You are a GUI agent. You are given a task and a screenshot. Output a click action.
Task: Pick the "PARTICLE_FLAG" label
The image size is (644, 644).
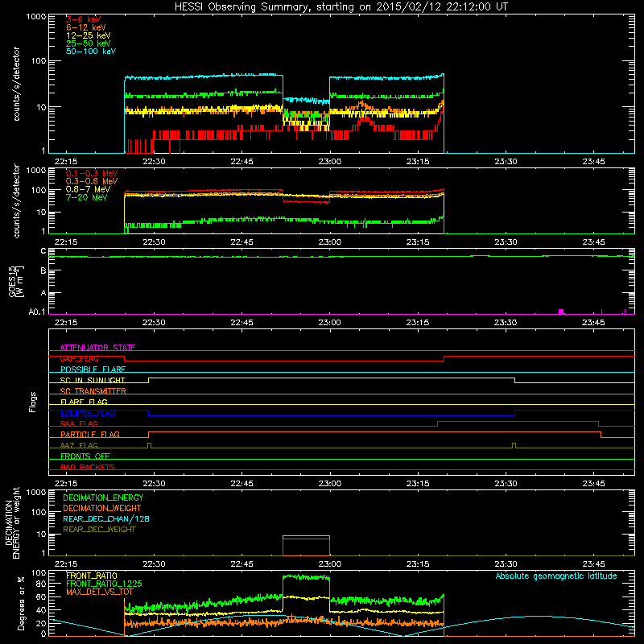click(x=90, y=435)
